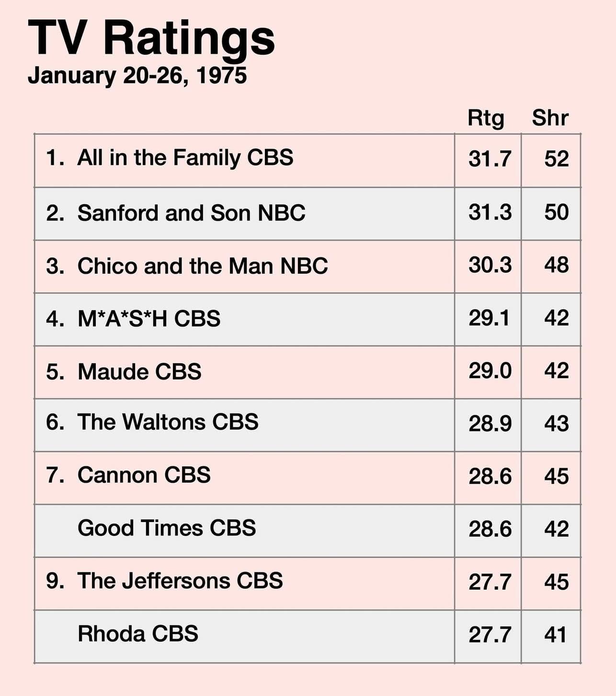Click the TV Ratings title
This screenshot has height=696, width=616.
[x=151, y=38]
